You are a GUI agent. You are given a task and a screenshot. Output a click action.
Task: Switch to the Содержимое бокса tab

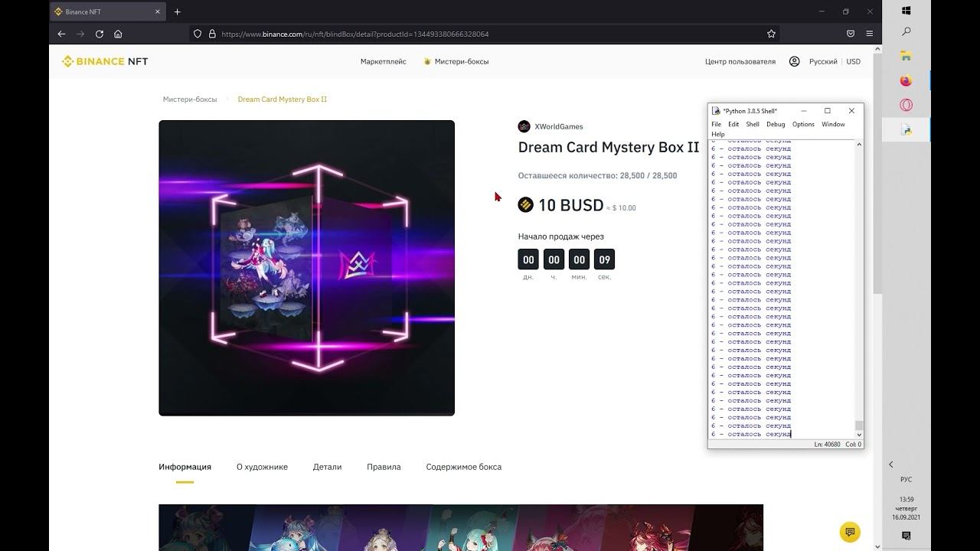pos(464,467)
